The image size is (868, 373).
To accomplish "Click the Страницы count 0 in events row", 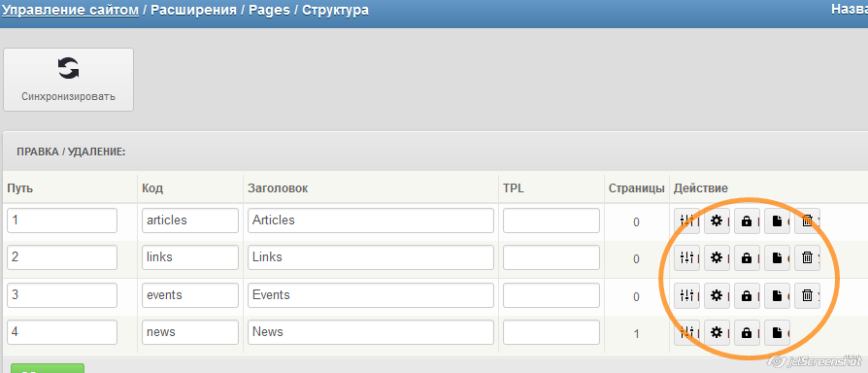I will [636, 297].
